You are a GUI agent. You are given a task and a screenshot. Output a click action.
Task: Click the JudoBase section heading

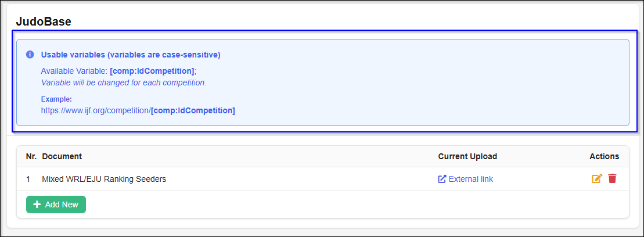pyautogui.click(x=44, y=22)
